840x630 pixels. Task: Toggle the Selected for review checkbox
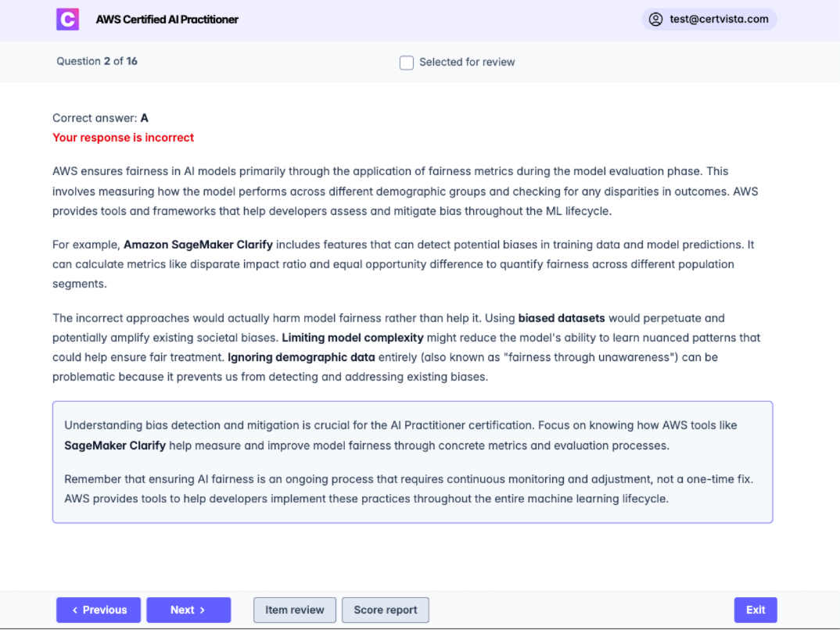(x=407, y=63)
